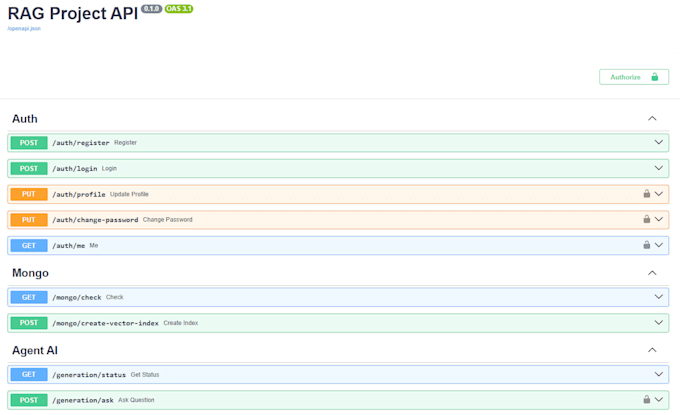Click the /auth/login path text
This screenshot has width=680, height=415.
tap(75, 168)
